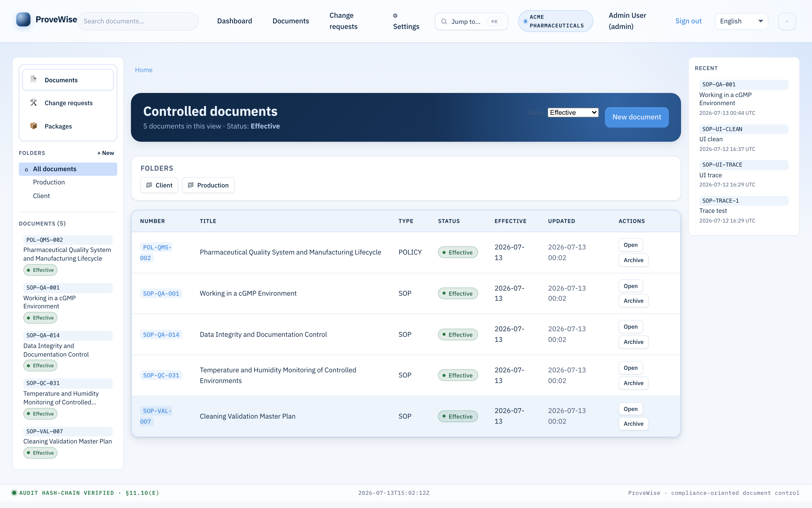Open SOP-TRACE-1 from the Recent panel
The height and width of the screenshot is (508, 812).
point(743,210)
